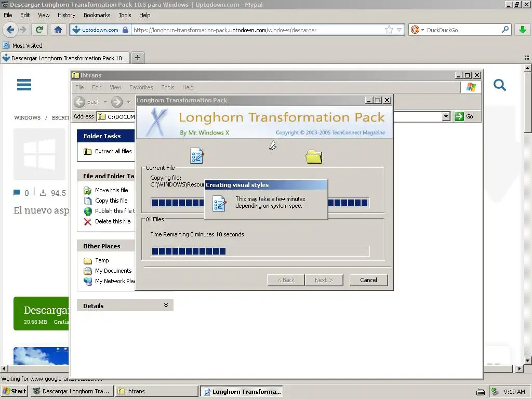Click the Explorer Forward button in lhtrans

(117, 102)
